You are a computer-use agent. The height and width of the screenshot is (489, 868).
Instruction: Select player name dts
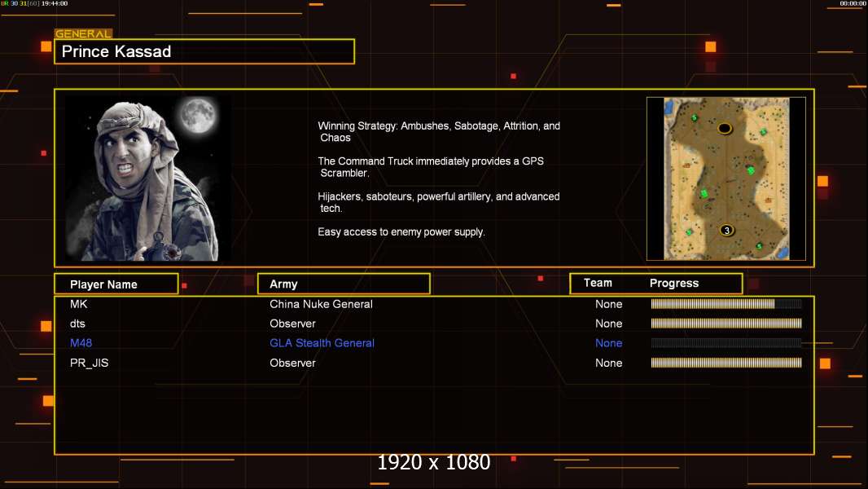(x=77, y=324)
